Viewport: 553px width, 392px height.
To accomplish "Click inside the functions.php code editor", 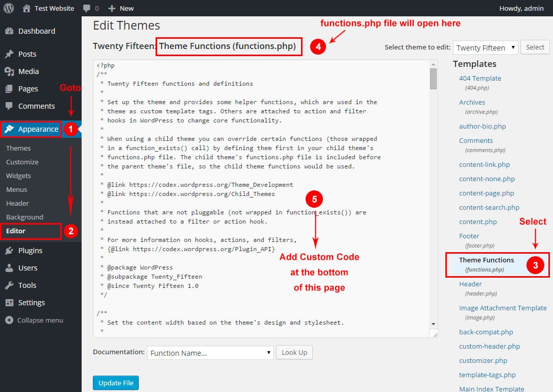I will pyautogui.click(x=262, y=198).
